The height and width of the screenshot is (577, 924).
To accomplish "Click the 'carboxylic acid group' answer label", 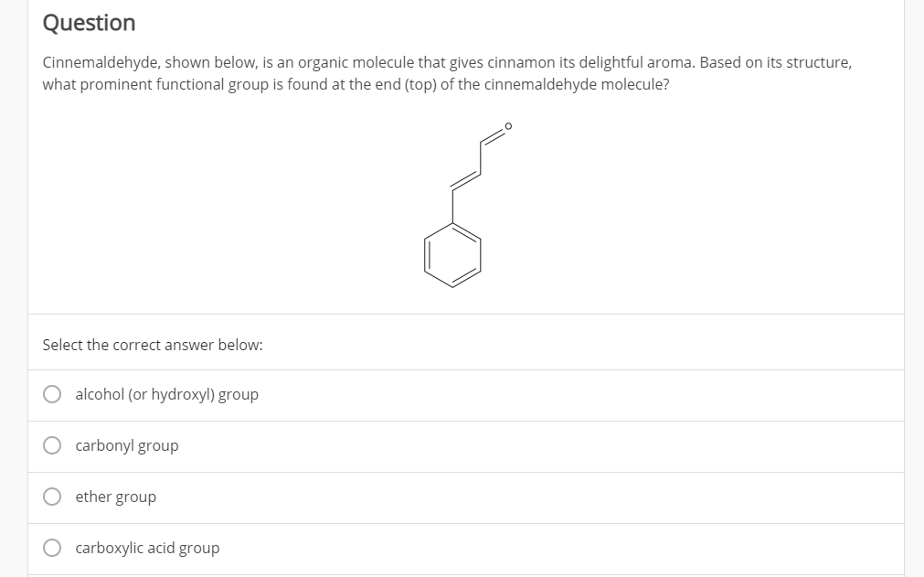I will click(147, 549).
